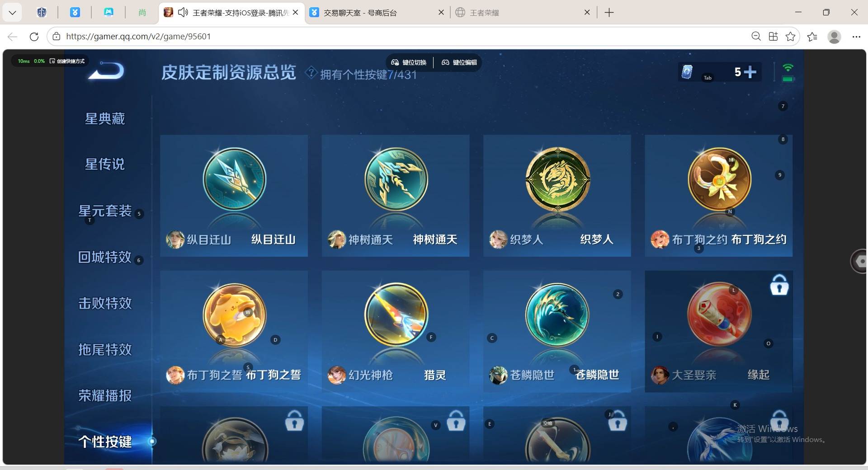Mute the 王者荣耀 tab speaker icon

(183, 13)
